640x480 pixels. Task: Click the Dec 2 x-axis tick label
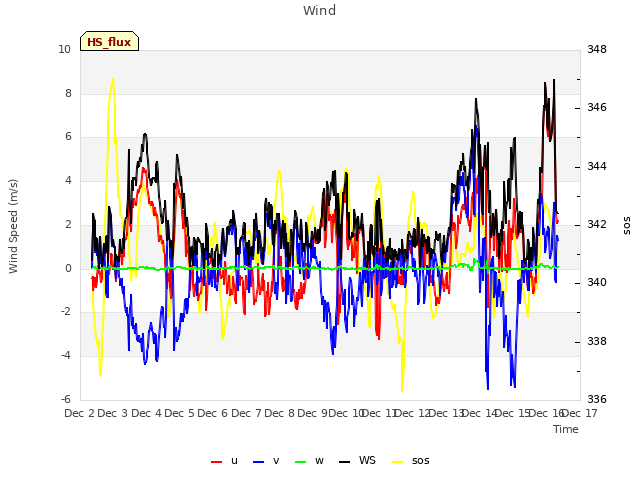[79, 413]
